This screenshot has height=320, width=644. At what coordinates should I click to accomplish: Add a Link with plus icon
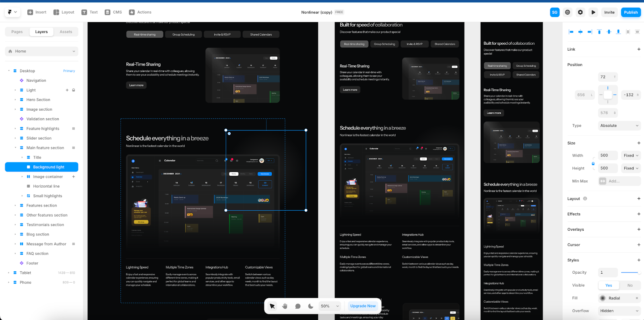pos(639,49)
